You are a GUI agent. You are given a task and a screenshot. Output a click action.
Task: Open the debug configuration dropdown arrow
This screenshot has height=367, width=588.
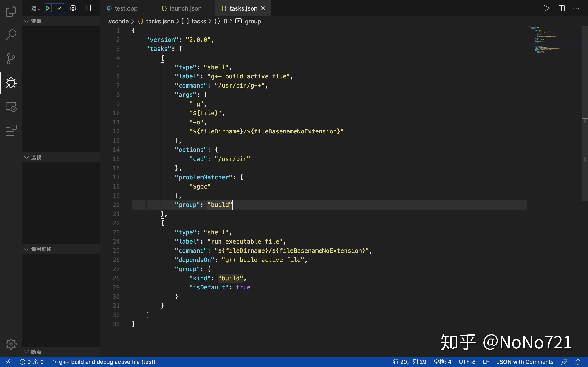[58, 8]
